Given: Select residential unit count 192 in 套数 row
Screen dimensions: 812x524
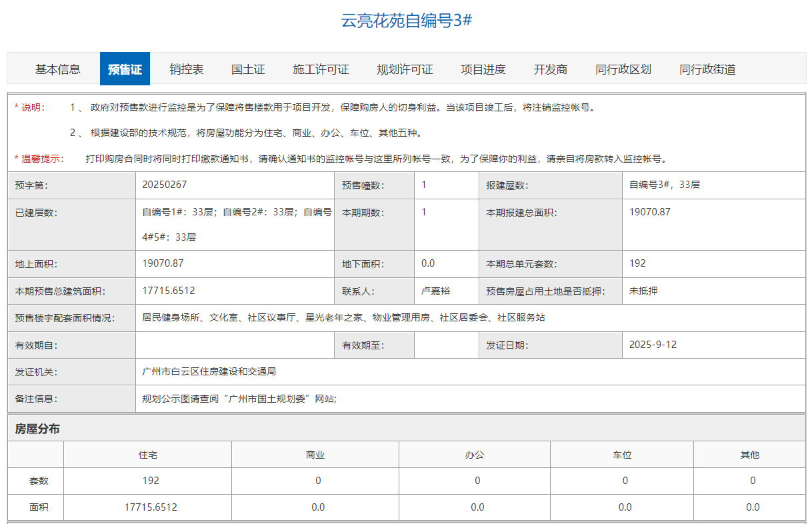Looking at the screenshot, I should click(x=151, y=480).
